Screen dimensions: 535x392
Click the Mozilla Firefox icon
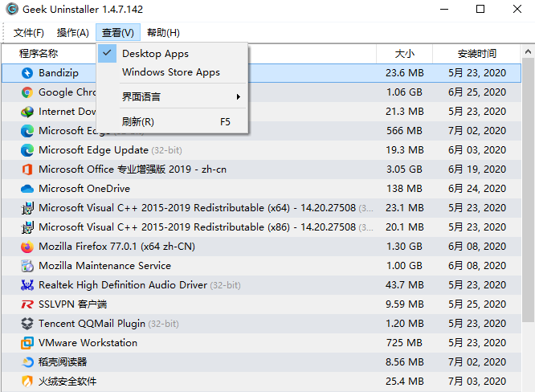27,247
